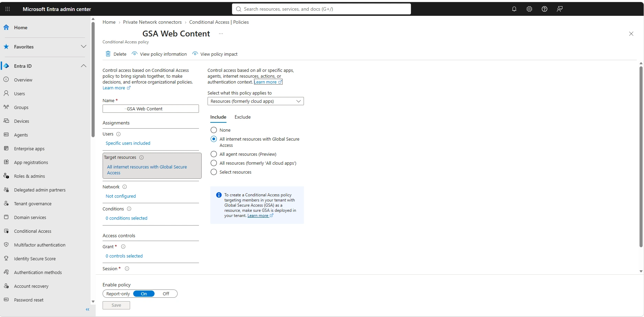Click the App registrations icon
The image size is (644, 317).
(6, 162)
